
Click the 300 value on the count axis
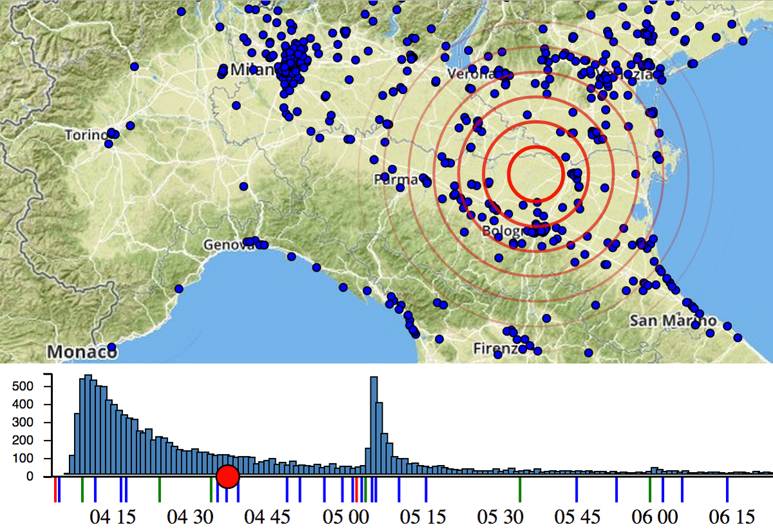pyautogui.click(x=24, y=423)
